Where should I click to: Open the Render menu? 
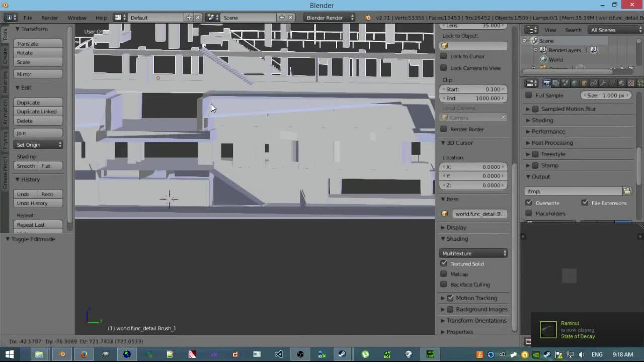pos(49,18)
